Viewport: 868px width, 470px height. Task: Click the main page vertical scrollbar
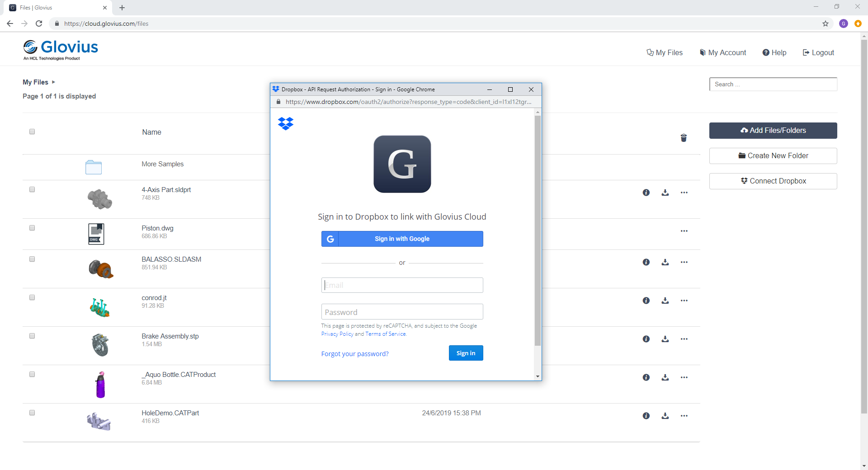pos(864,226)
